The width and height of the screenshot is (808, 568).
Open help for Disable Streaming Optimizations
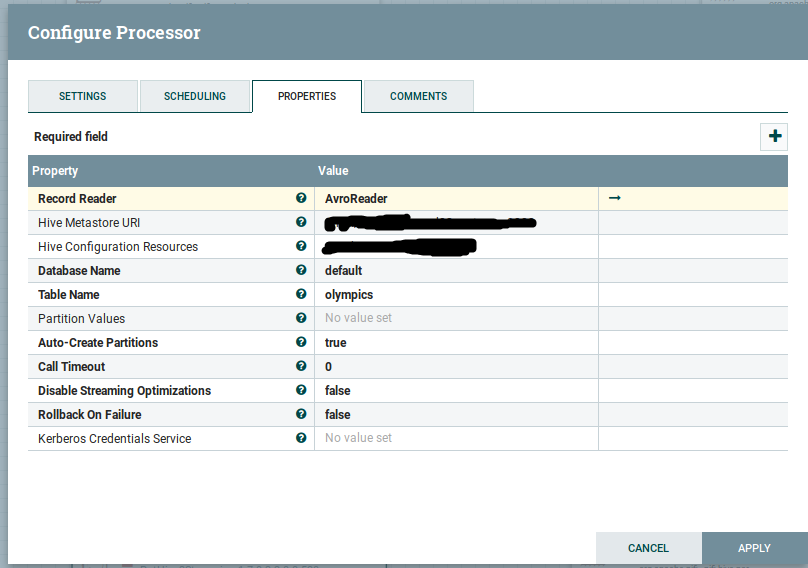301,390
